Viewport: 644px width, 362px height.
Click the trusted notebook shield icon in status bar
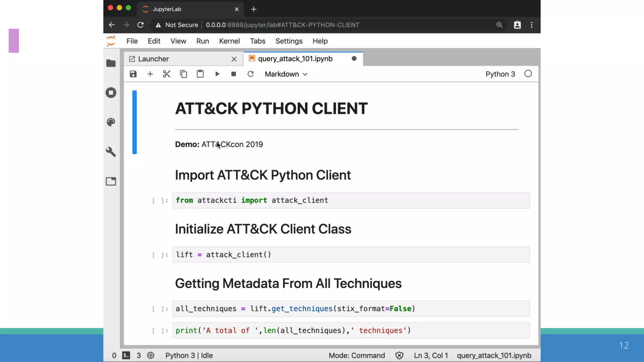coord(399,355)
